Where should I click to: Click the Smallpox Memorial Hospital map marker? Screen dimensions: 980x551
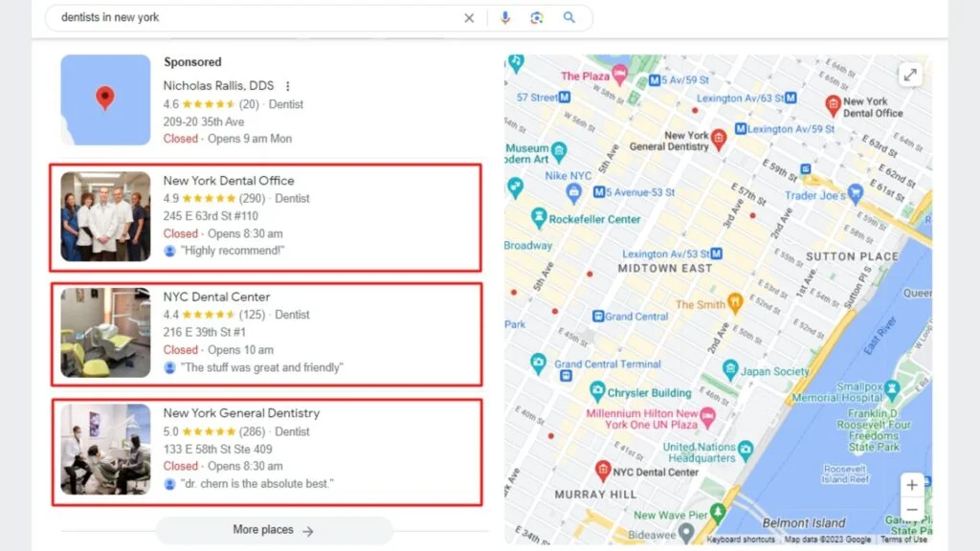pos(892,390)
